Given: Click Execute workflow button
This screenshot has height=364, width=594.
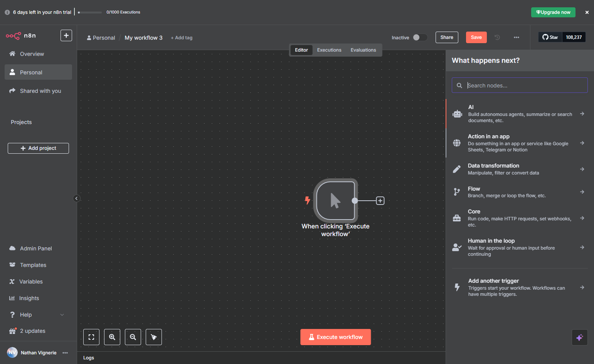Looking at the screenshot, I should [336, 337].
